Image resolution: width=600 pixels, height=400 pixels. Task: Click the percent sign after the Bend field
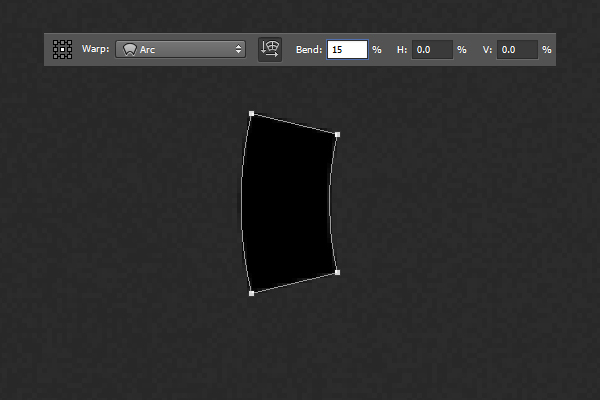[x=377, y=49]
